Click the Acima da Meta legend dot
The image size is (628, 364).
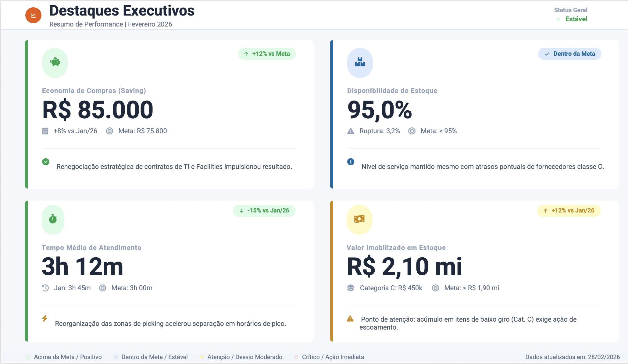click(x=28, y=357)
